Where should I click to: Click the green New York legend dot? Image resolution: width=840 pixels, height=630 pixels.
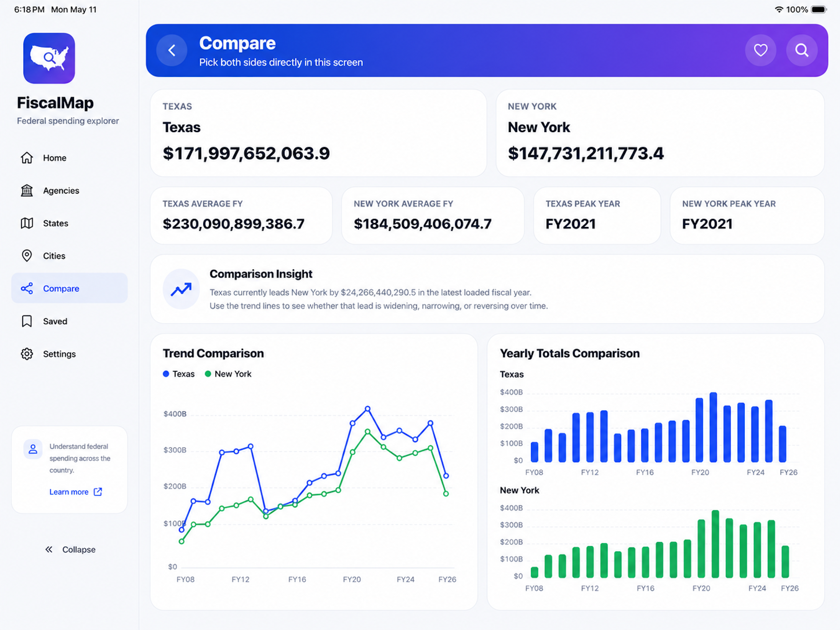[x=208, y=374]
